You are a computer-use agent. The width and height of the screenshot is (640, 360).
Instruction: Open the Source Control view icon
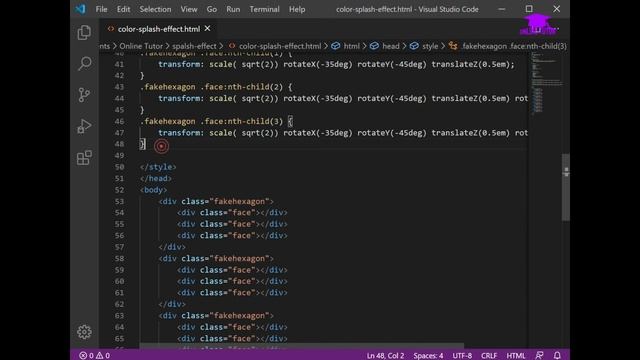[x=84, y=95]
